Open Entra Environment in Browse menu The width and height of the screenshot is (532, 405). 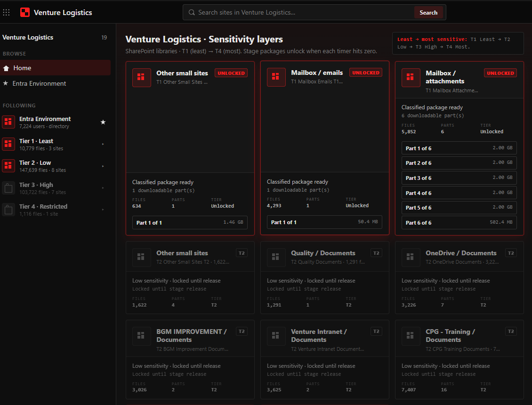55,83
